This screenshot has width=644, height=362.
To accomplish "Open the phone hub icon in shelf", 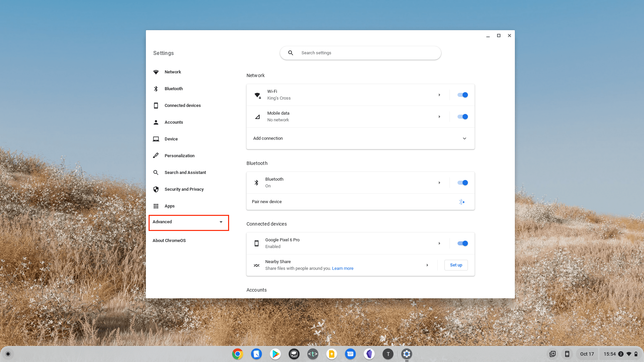I will tap(567, 354).
